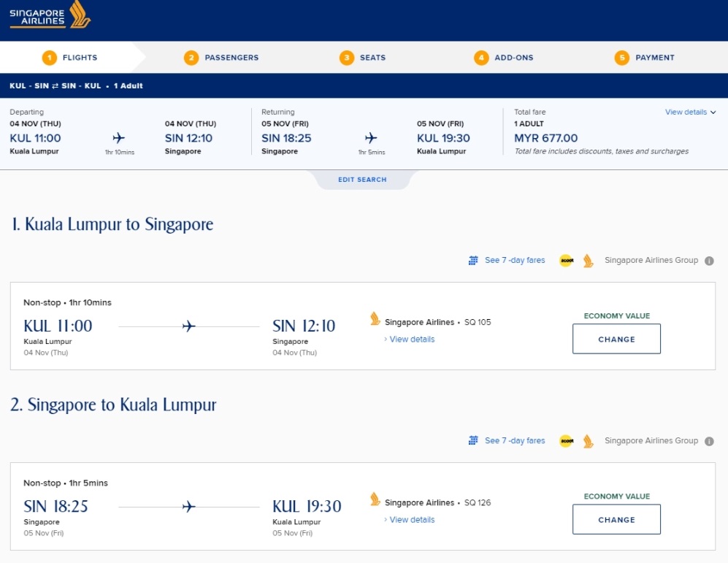This screenshot has width=728, height=563.
Task: Expand View details for flight SQ 105
Action: [x=410, y=340]
